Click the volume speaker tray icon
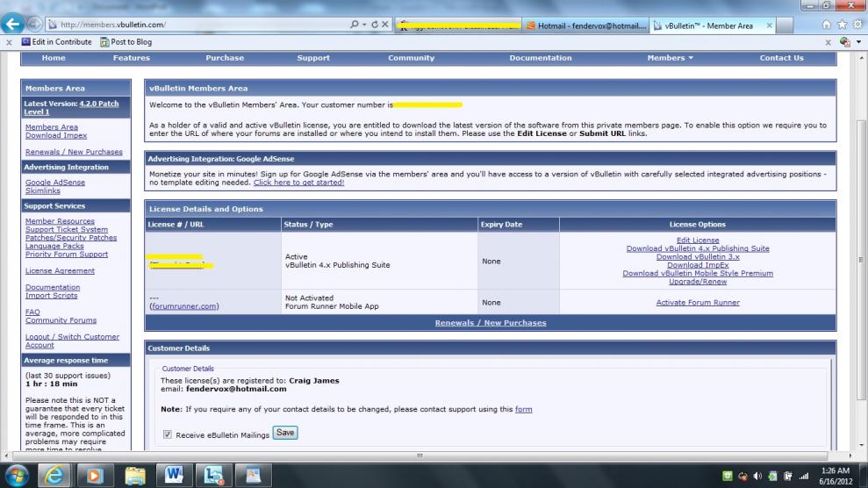Viewport: 868px width, 488px height. pos(757,476)
